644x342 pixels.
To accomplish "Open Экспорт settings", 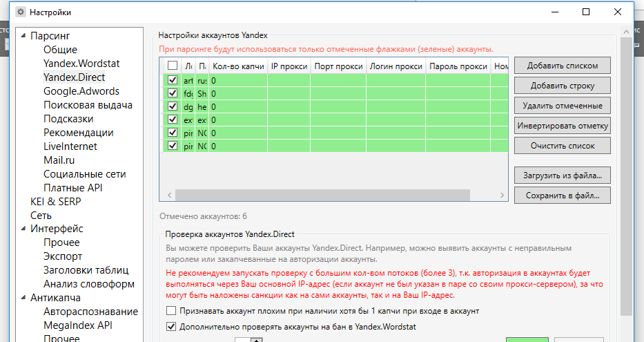I will [x=63, y=256].
